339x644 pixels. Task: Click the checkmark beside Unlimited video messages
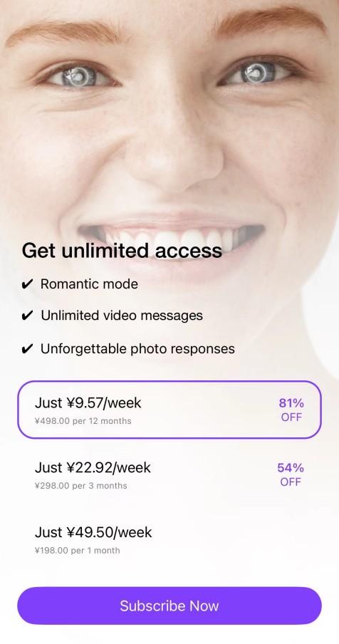click(26, 316)
